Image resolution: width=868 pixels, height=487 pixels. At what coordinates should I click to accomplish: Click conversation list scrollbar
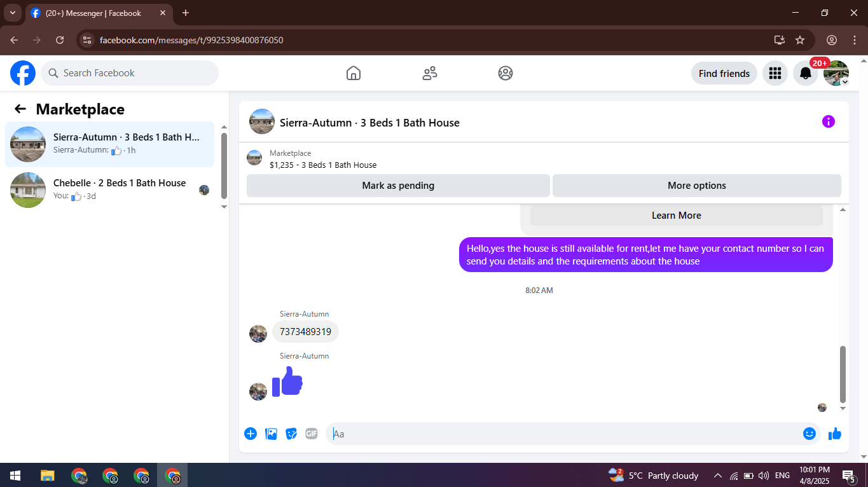pos(224,165)
